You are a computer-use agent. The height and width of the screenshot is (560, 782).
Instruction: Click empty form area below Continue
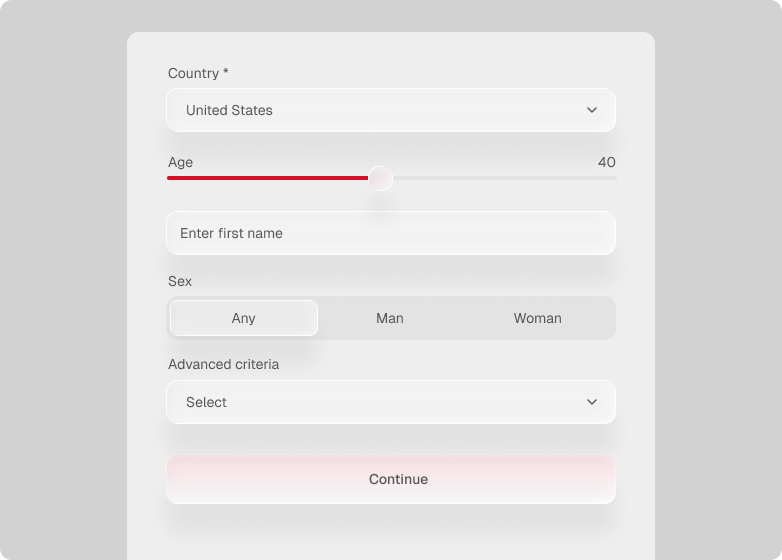(390, 535)
